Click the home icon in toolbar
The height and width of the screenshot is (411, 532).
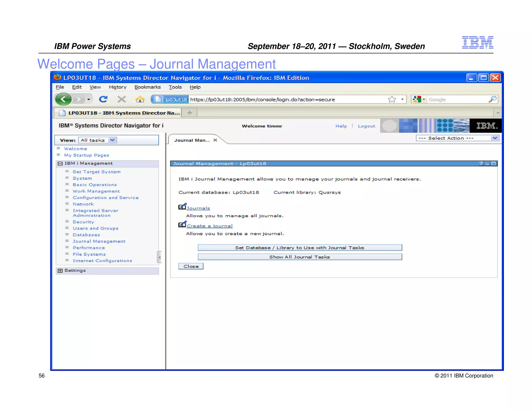click(x=140, y=99)
